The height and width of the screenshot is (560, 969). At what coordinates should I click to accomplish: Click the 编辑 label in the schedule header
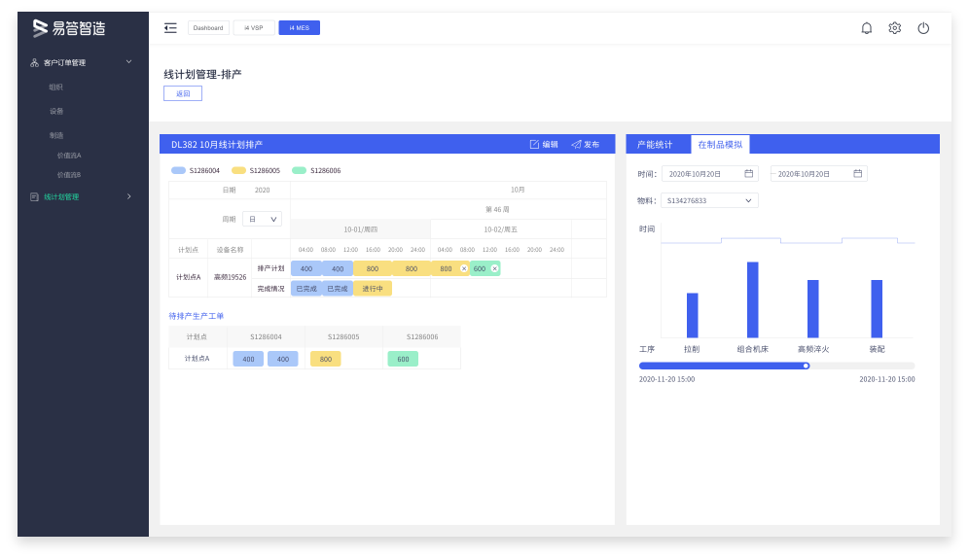tap(550, 145)
